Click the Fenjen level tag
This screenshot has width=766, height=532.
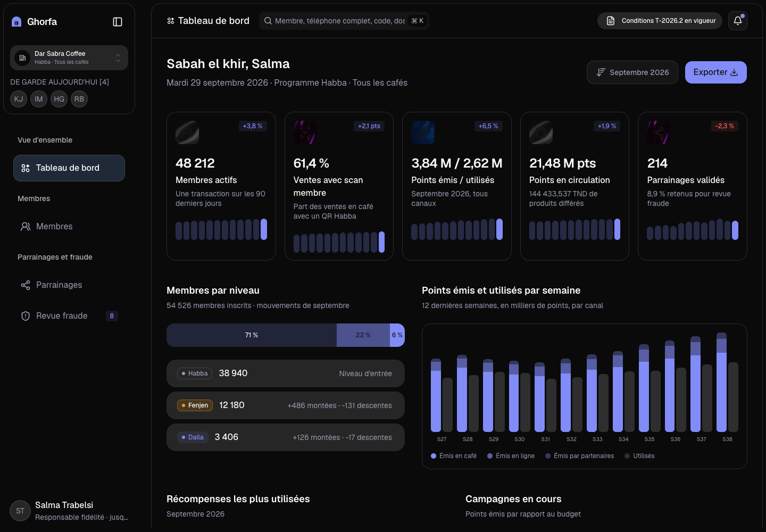coord(195,405)
